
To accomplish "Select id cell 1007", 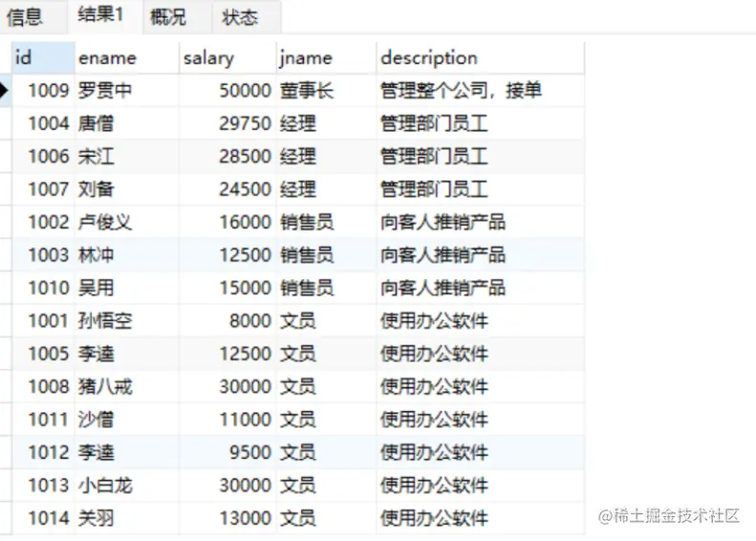I will click(x=43, y=189).
